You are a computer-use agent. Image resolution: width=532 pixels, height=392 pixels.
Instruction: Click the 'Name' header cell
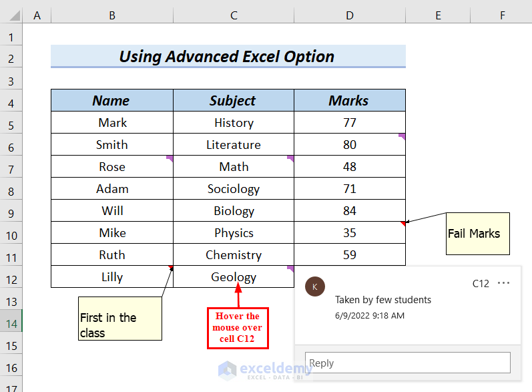112,100
